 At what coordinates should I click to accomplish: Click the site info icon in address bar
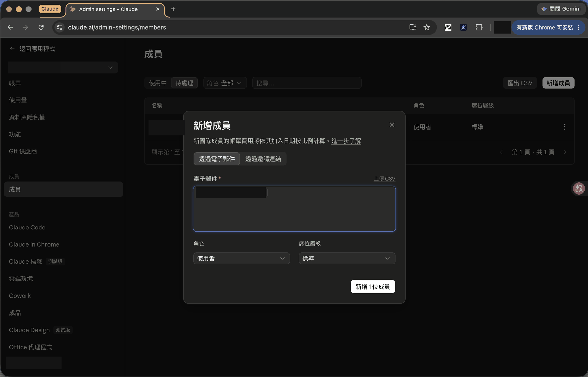[x=59, y=27]
